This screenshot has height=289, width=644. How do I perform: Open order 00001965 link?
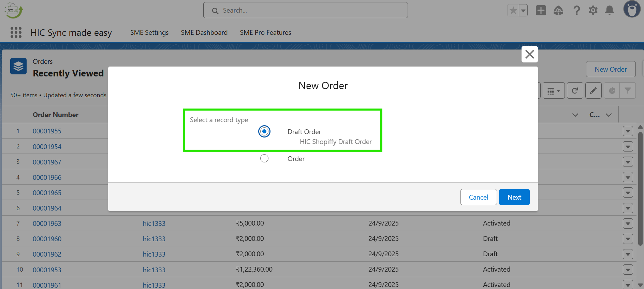tap(47, 193)
